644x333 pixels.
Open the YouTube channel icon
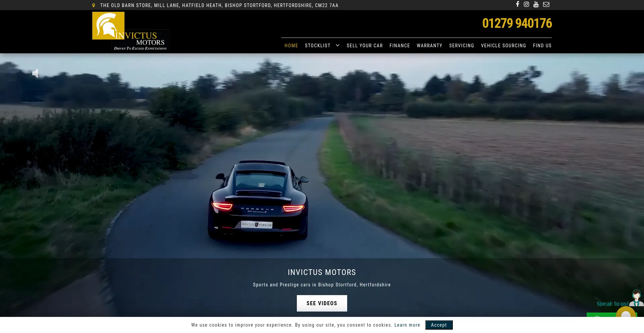[x=536, y=4]
